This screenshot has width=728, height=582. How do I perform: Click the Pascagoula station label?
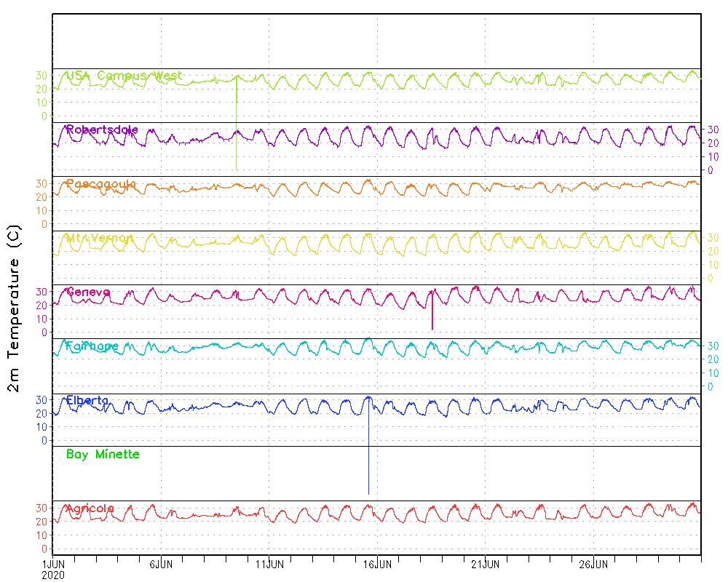coord(101,184)
